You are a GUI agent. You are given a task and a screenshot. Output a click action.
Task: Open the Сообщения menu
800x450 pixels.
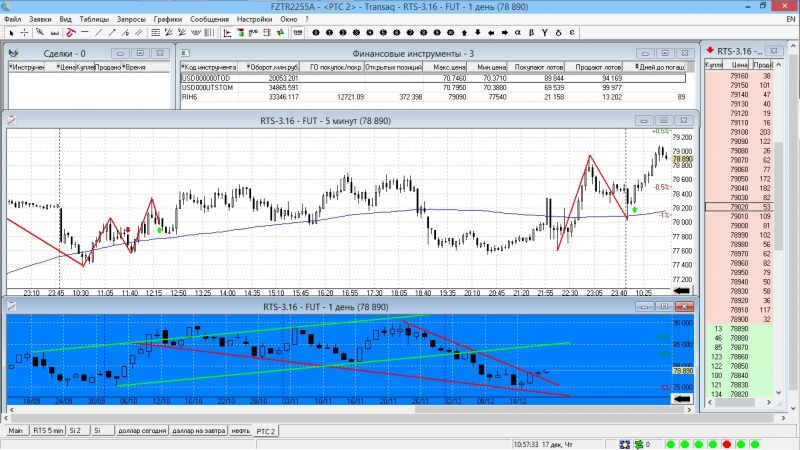209,19
